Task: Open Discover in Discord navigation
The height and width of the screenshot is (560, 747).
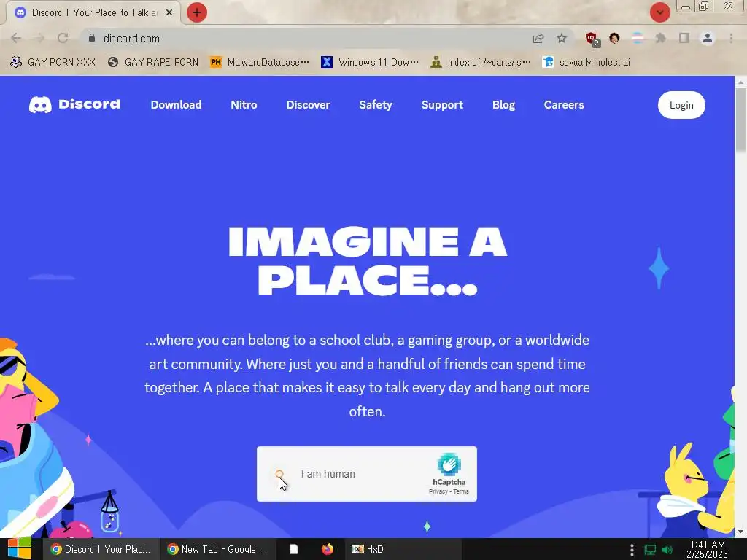Action: point(308,105)
